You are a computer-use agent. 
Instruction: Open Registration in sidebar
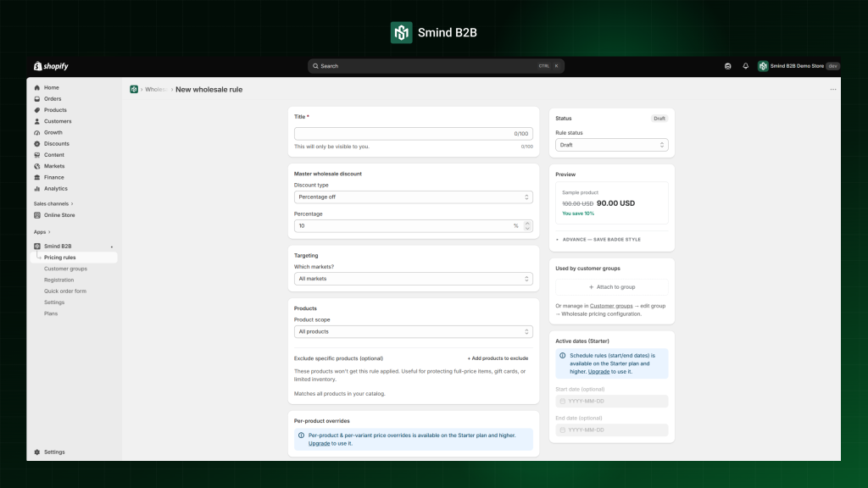pyautogui.click(x=58, y=280)
